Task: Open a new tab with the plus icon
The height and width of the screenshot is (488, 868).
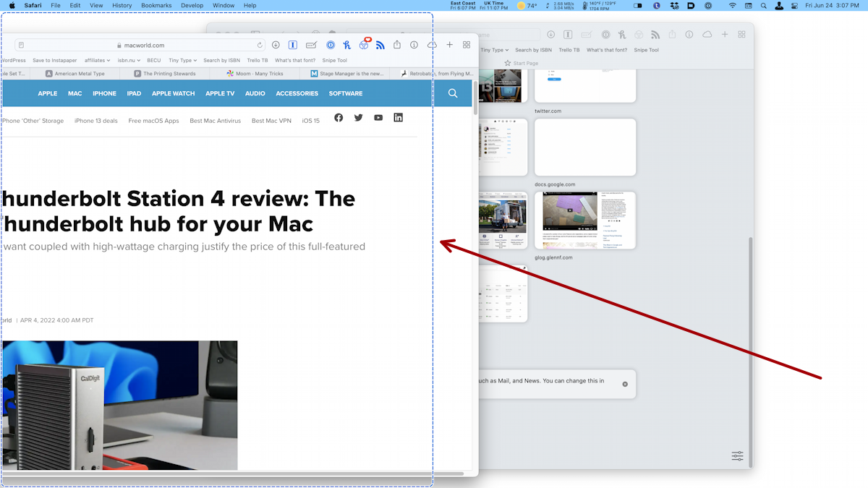Action: tap(449, 44)
